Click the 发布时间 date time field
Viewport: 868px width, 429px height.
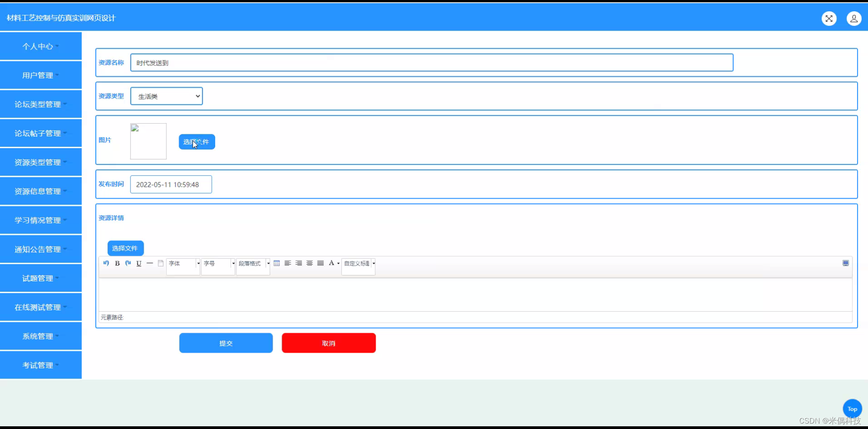click(x=171, y=184)
